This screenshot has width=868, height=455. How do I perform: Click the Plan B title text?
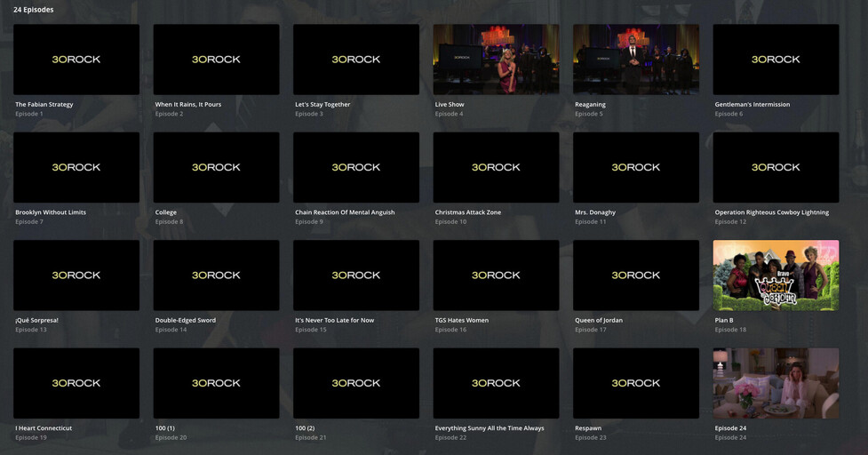724,320
